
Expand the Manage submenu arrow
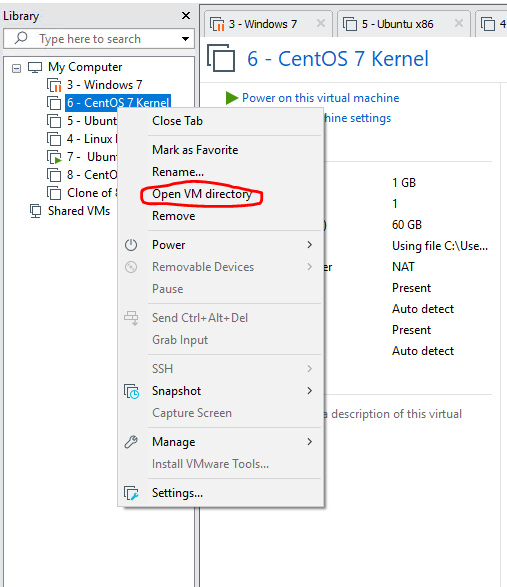(x=310, y=442)
